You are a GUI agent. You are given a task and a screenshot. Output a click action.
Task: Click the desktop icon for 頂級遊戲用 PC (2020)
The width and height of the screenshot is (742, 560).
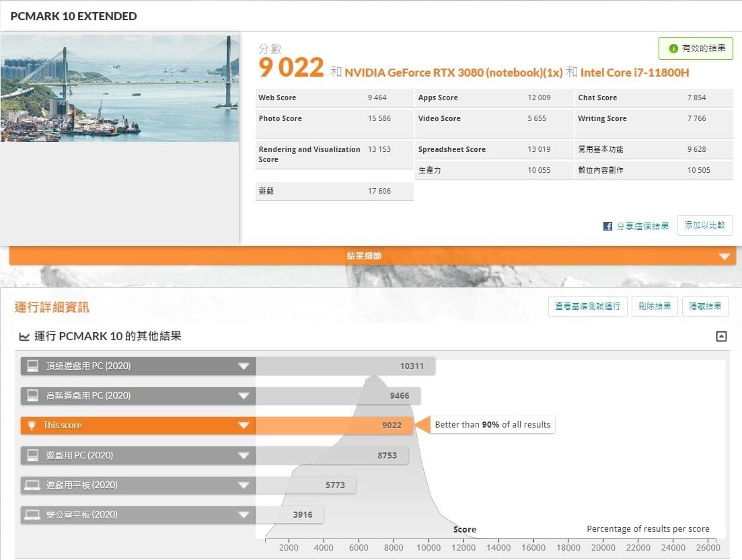coord(33,366)
